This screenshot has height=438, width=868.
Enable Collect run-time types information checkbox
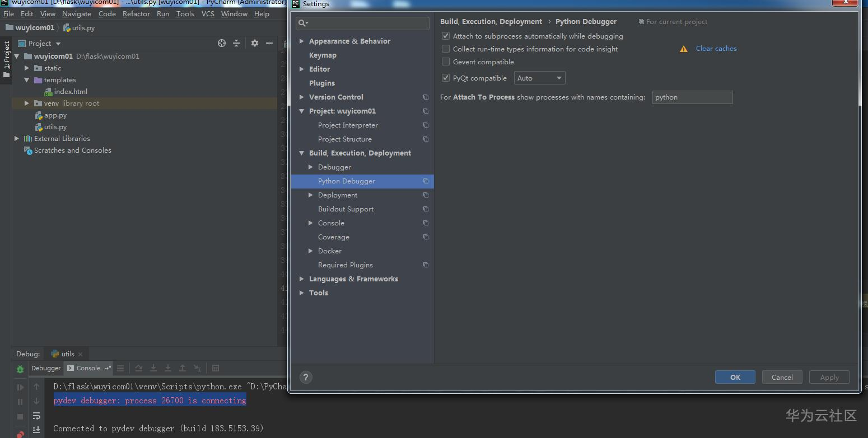446,49
